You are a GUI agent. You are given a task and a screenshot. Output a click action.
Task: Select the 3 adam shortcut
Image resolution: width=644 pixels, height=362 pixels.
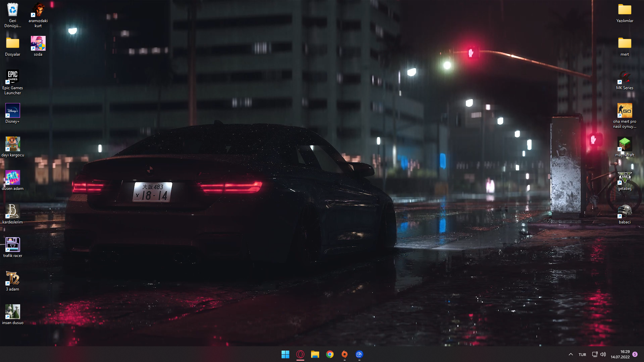(12, 281)
